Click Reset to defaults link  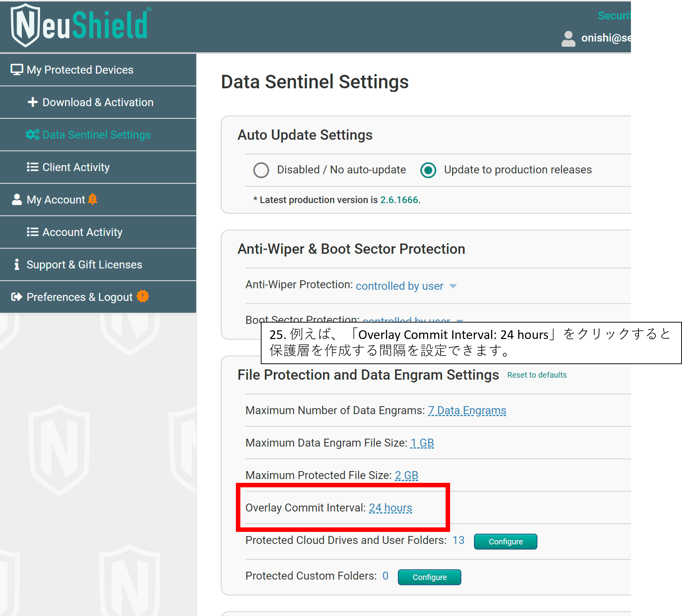pyautogui.click(x=537, y=375)
